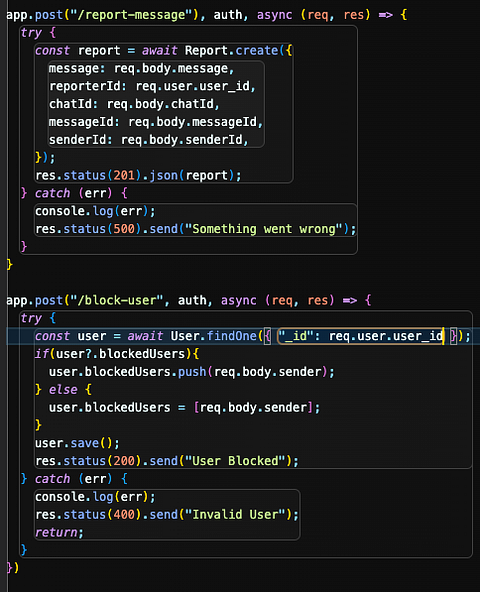Click blockedUsers.push method call
Viewport: 480px width, 592px height.
coord(146,372)
